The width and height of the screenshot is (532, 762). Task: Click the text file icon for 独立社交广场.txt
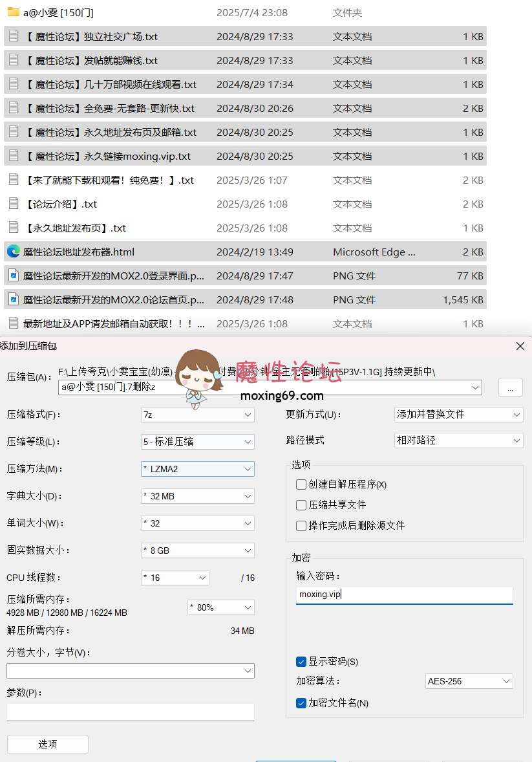coord(14,36)
